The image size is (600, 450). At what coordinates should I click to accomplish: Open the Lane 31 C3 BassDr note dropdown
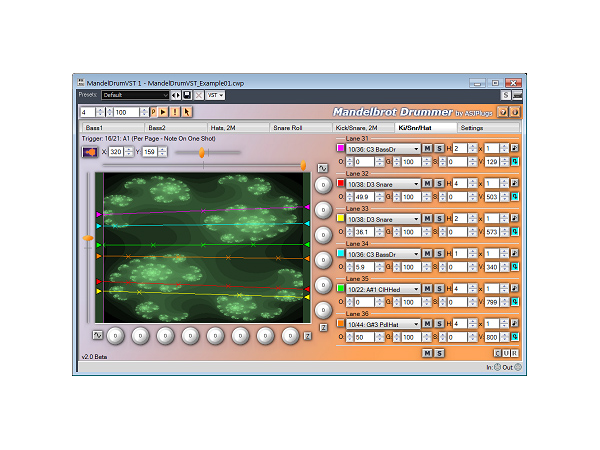(x=383, y=149)
